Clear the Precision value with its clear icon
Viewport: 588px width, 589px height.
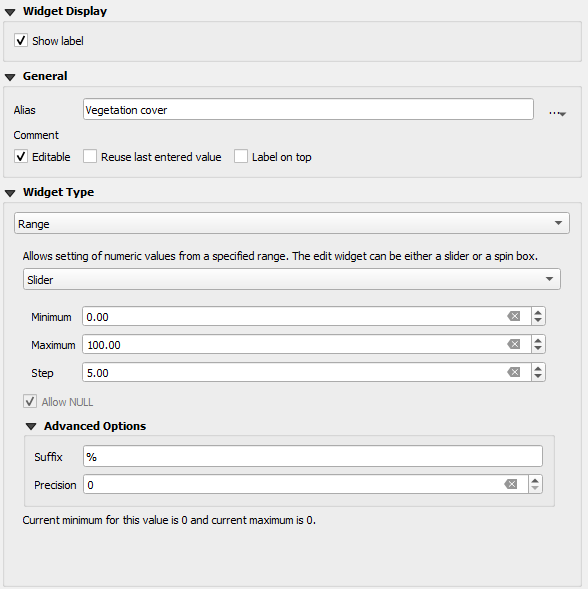pyautogui.click(x=511, y=484)
